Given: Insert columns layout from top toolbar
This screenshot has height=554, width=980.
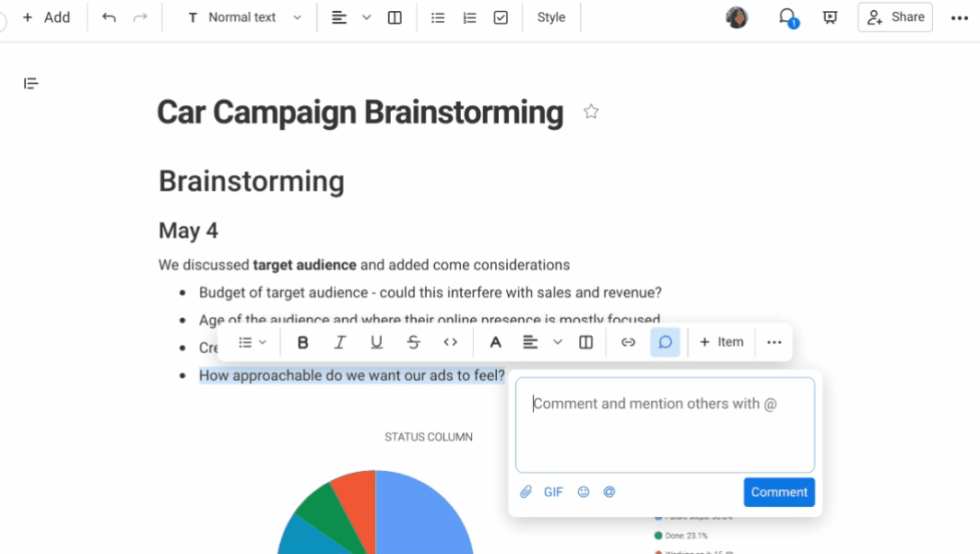Looking at the screenshot, I should (395, 18).
